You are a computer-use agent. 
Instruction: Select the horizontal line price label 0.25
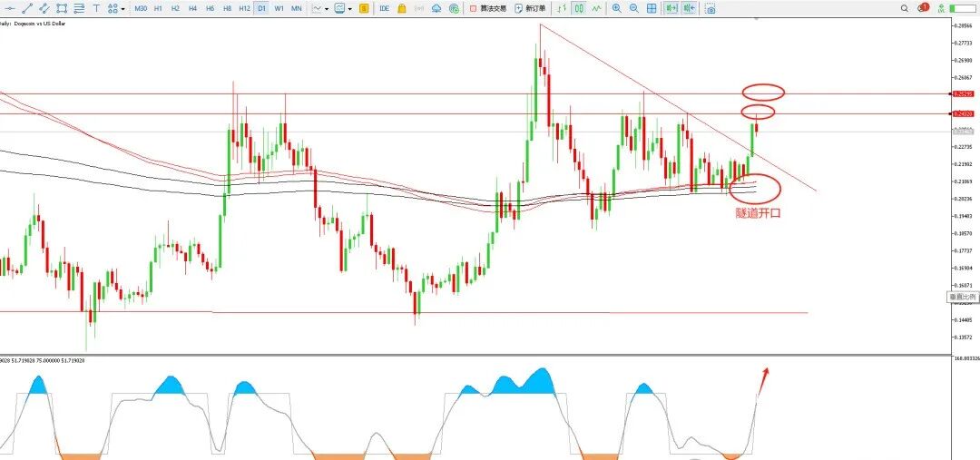click(964, 93)
